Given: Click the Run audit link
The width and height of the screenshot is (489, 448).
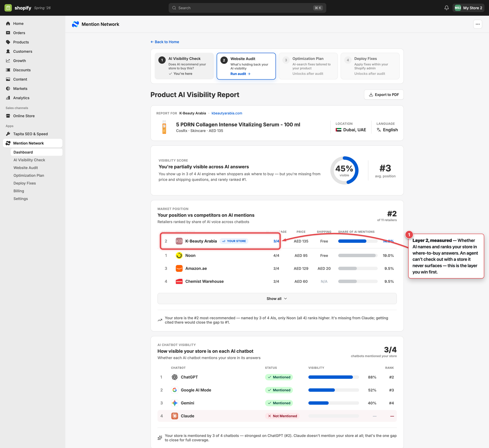Looking at the screenshot, I should point(240,74).
